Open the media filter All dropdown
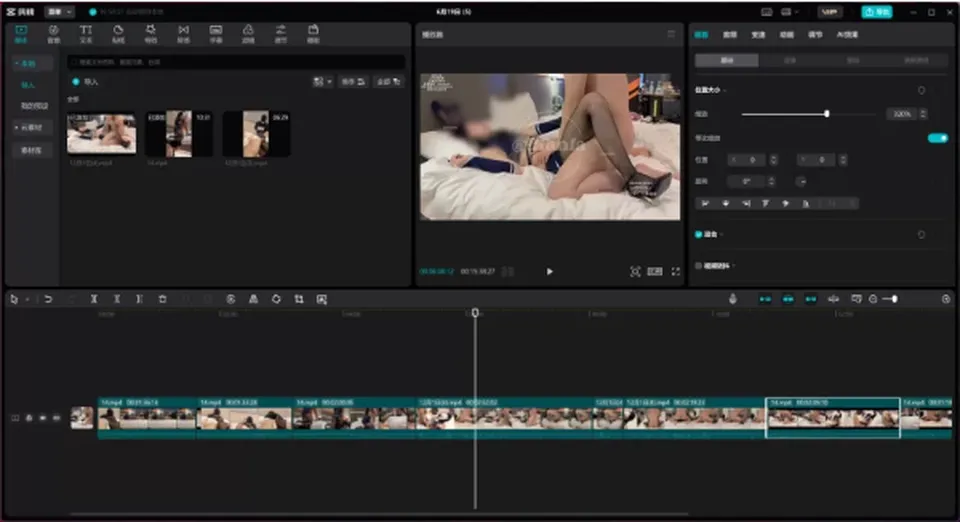960x522 pixels. coord(388,81)
